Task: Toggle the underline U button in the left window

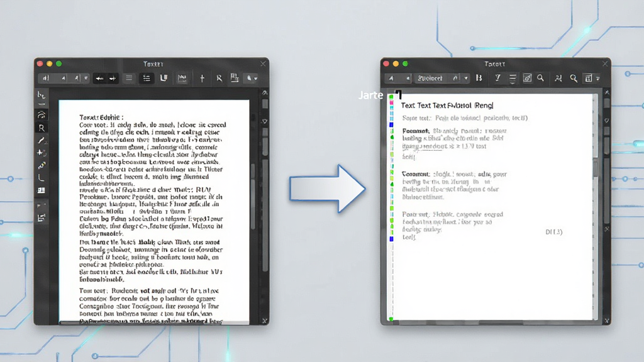Action: coord(164,78)
